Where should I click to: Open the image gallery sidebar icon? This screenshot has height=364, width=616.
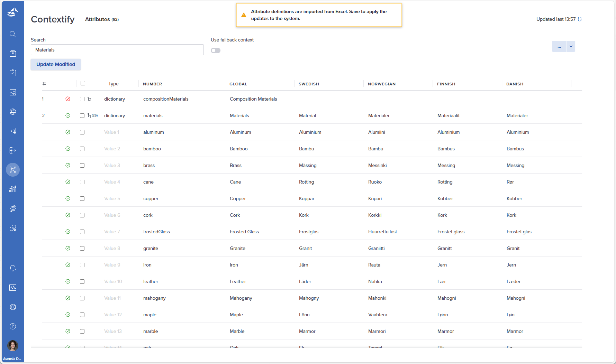[13, 92]
